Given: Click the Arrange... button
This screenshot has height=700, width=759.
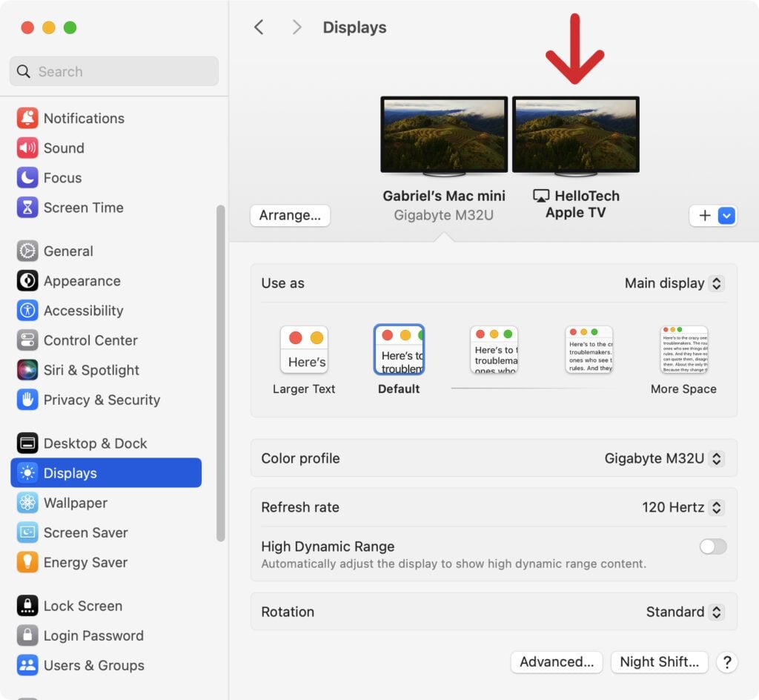Looking at the screenshot, I should coord(290,216).
